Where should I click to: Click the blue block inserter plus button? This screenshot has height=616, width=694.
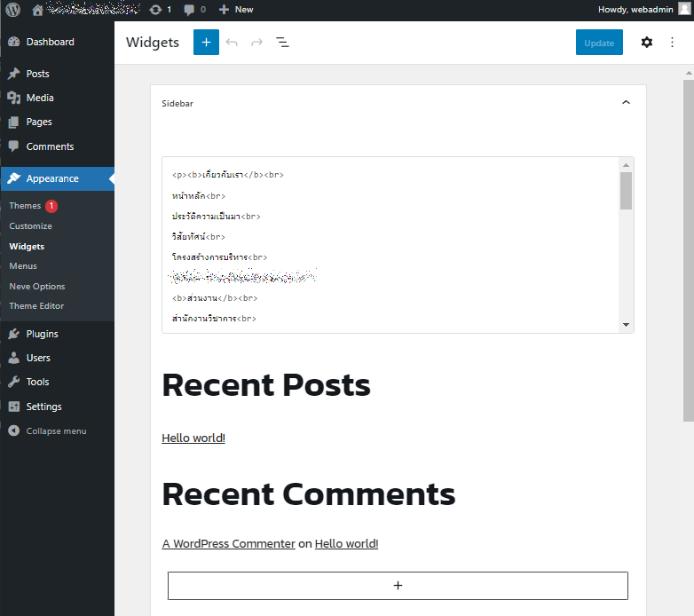(206, 43)
